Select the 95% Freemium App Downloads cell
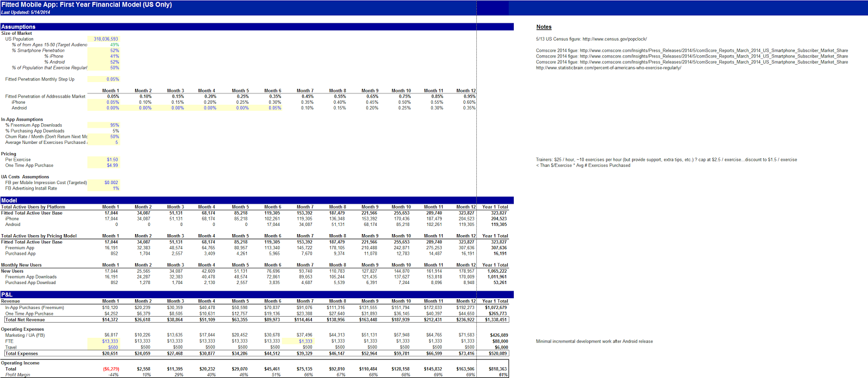868x378 pixels. pos(114,125)
